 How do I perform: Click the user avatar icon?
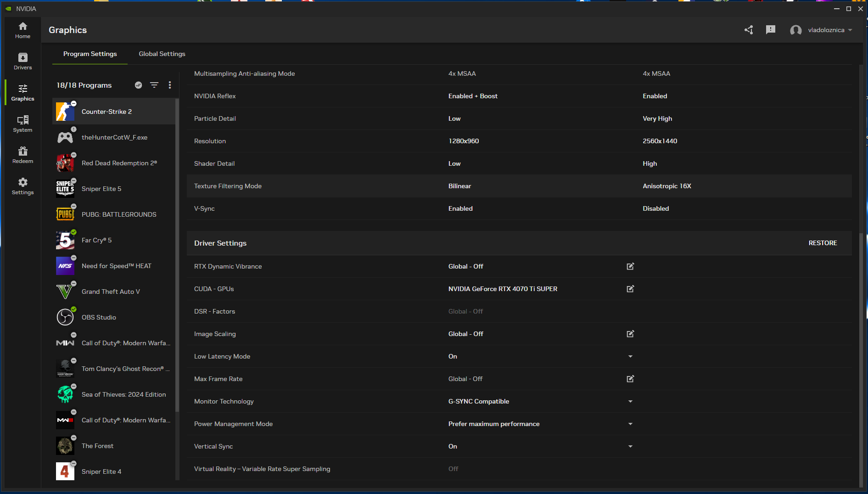click(x=795, y=30)
